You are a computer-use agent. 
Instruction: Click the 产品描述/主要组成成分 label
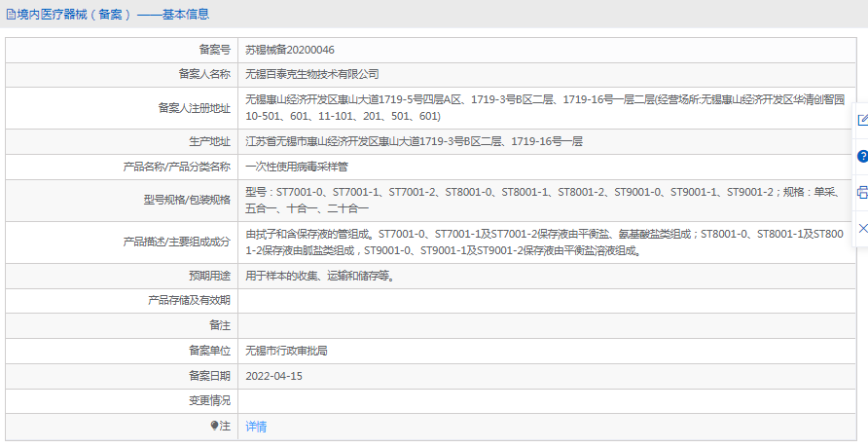point(176,243)
